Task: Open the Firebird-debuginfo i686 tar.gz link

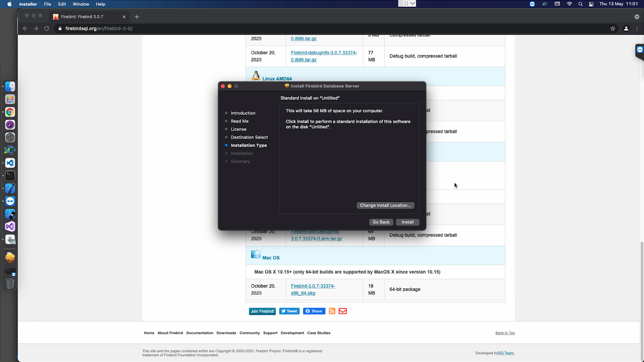Action: (324, 56)
